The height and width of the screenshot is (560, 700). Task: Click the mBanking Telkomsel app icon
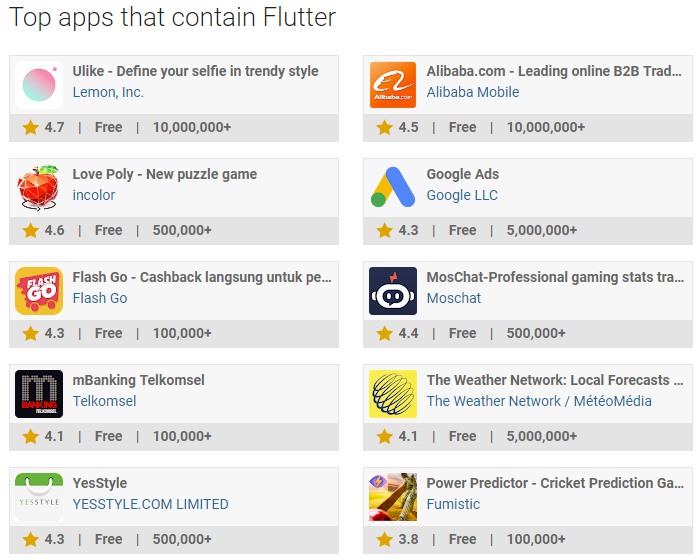click(39, 394)
